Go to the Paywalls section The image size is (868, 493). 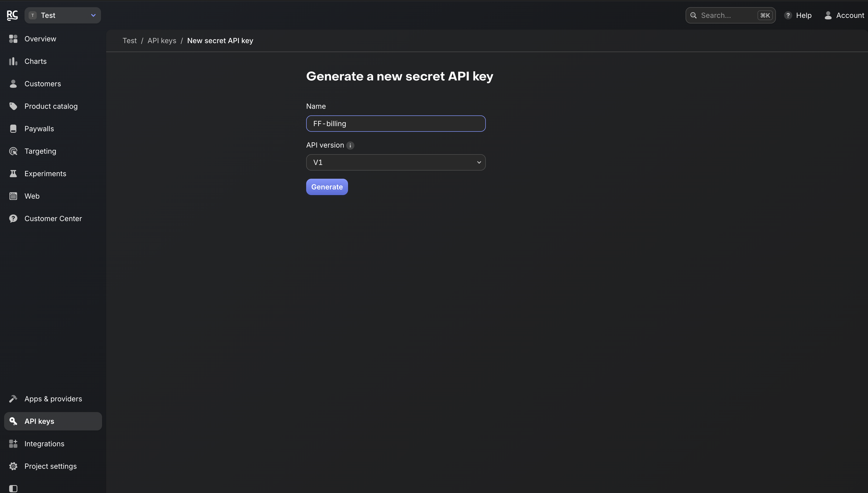click(39, 129)
